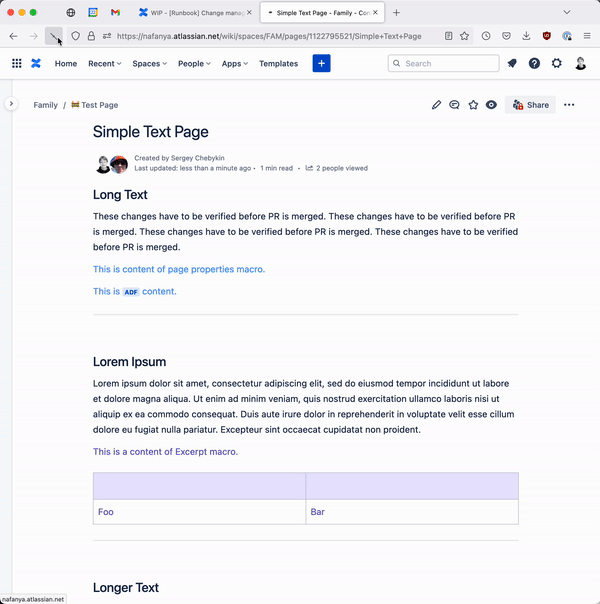This screenshot has width=600, height=604.
Task: Go back with the browser back arrow
Action: pyautogui.click(x=13, y=36)
